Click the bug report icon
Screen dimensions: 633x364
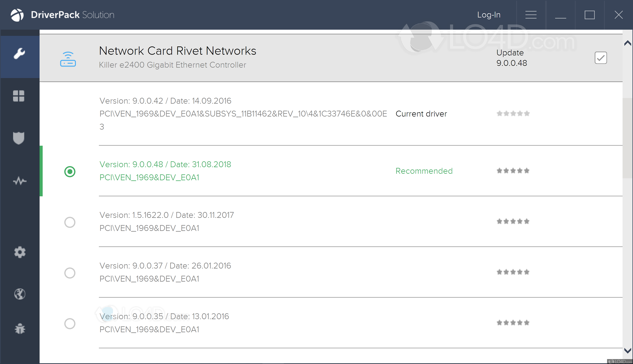(20, 329)
